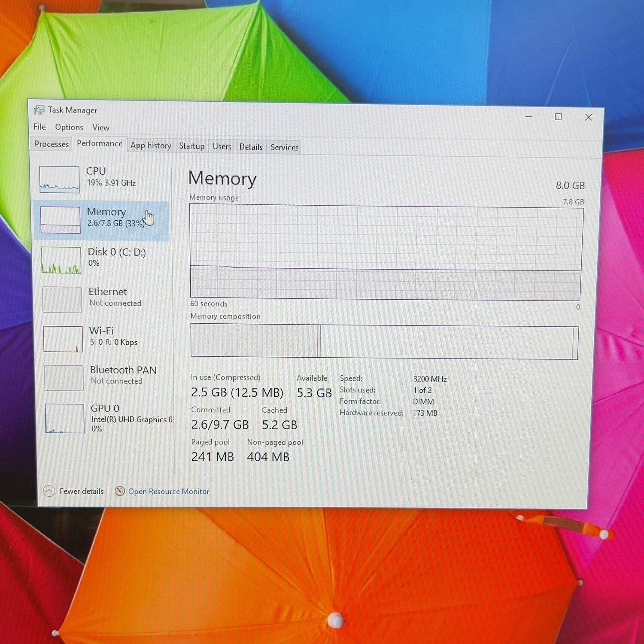The width and height of the screenshot is (644, 644).
Task: Click the 8.0 GB total memory text
Action: click(570, 185)
